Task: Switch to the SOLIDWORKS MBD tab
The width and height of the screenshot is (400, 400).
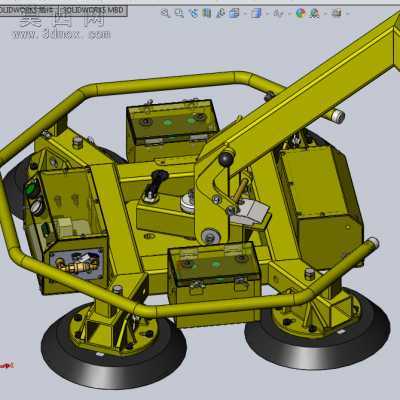Action: tap(94, 10)
